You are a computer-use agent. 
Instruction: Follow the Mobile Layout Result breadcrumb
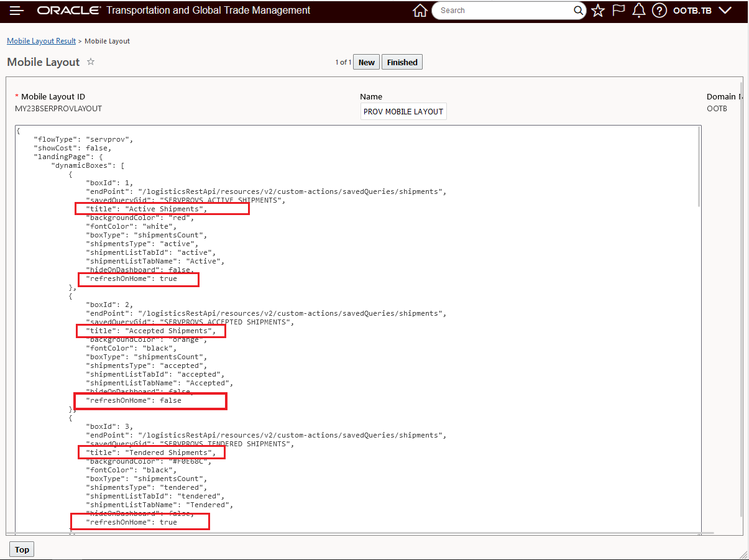[41, 41]
